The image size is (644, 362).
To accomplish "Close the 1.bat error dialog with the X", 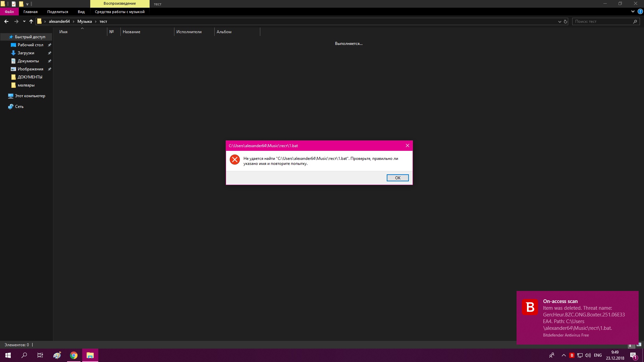I will 407,145.
